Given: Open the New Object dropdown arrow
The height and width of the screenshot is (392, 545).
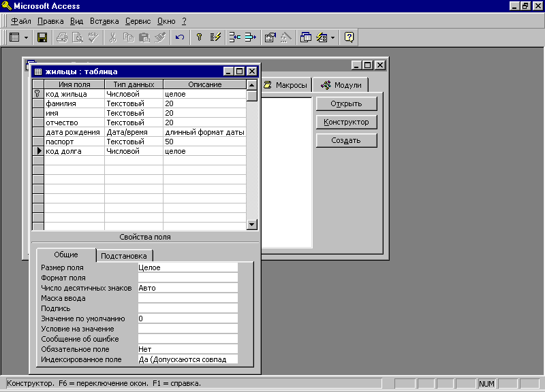Looking at the screenshot, I should click(x=332, y=37).
